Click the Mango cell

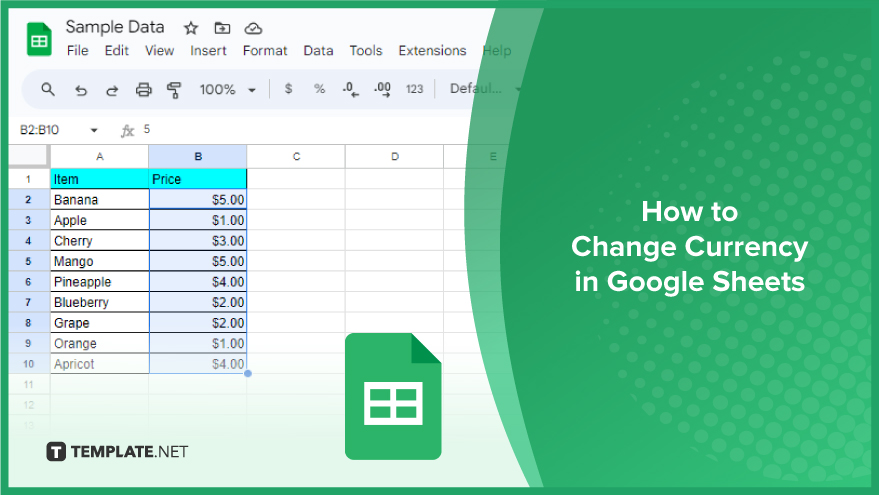[x=100, y=261]
